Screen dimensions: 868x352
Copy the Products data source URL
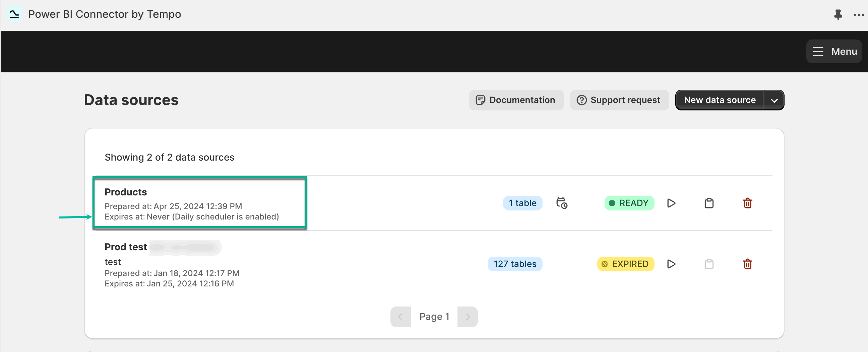click(x=708, y=203)
